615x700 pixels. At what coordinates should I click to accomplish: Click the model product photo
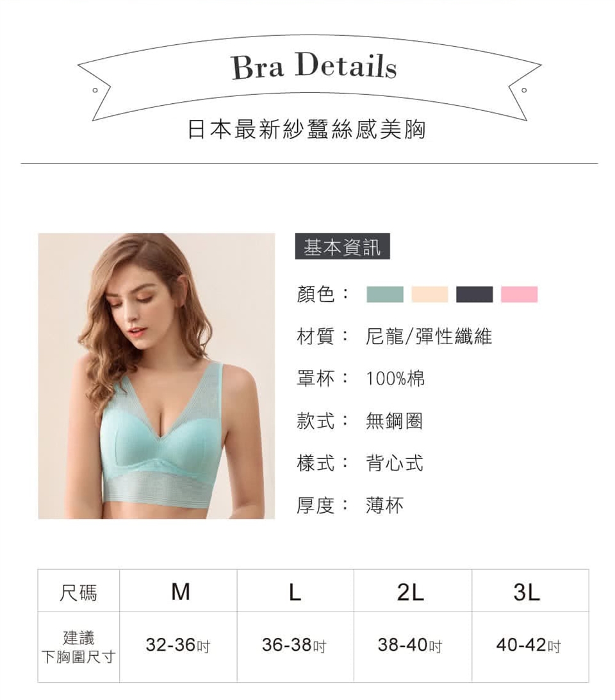157,376
